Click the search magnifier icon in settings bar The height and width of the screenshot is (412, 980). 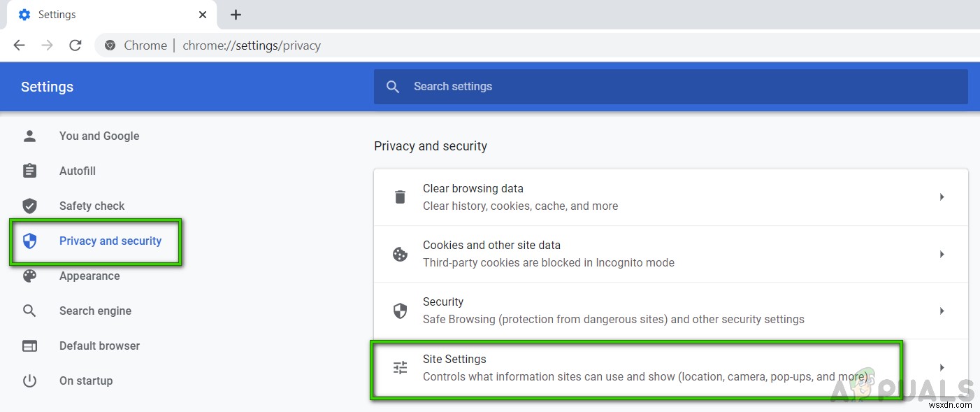coord(393,87)
